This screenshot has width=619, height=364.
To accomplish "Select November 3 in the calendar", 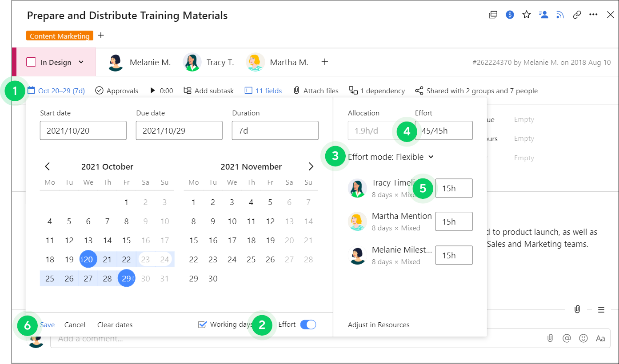I will (x=232, y=202).
